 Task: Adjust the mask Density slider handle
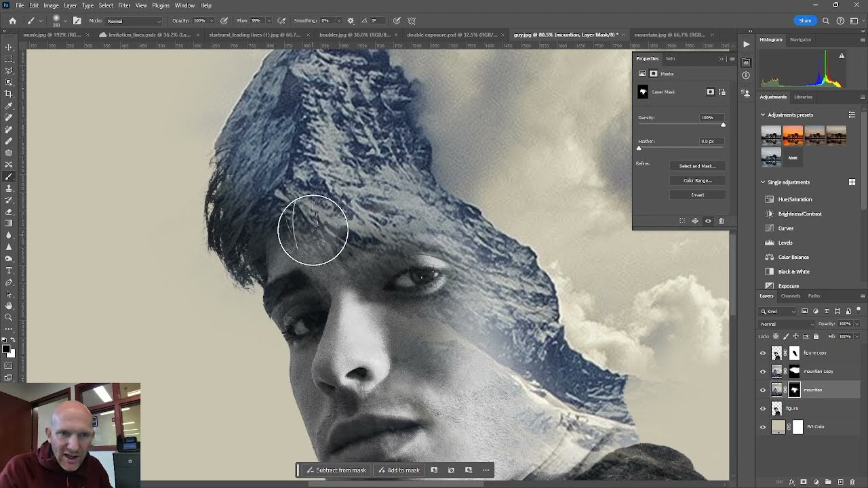click(x=723, y=125)
